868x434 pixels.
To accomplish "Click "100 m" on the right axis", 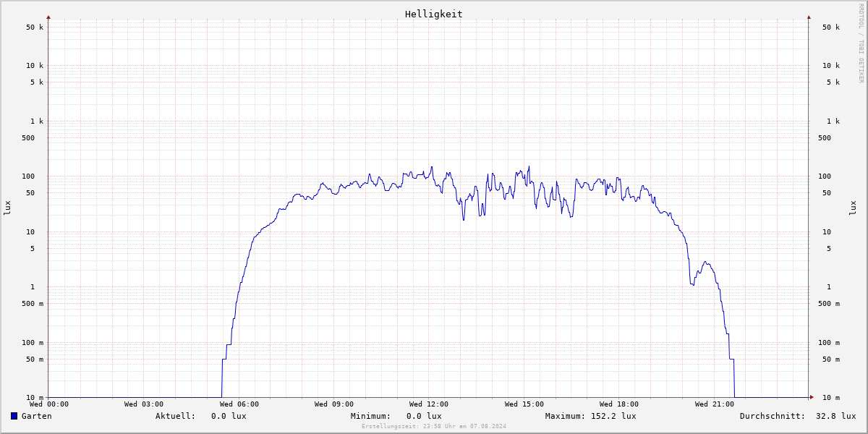I will tap(829, 343).
